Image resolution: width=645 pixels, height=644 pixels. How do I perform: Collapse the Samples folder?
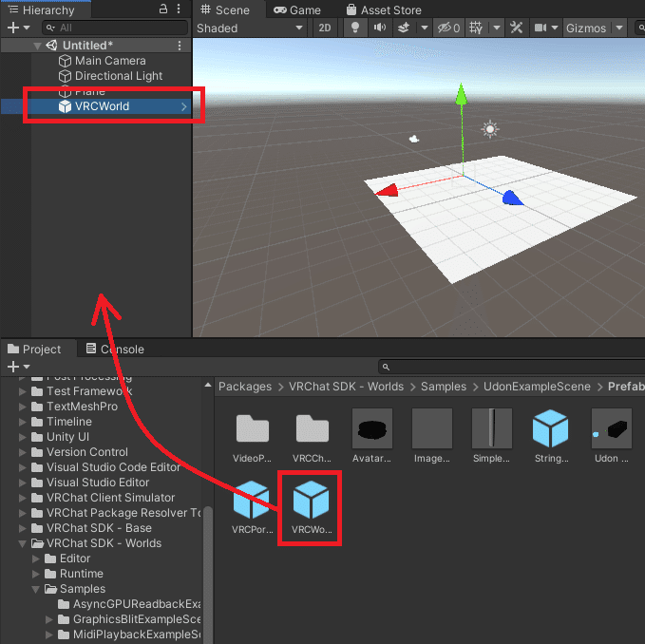(36, 589)
